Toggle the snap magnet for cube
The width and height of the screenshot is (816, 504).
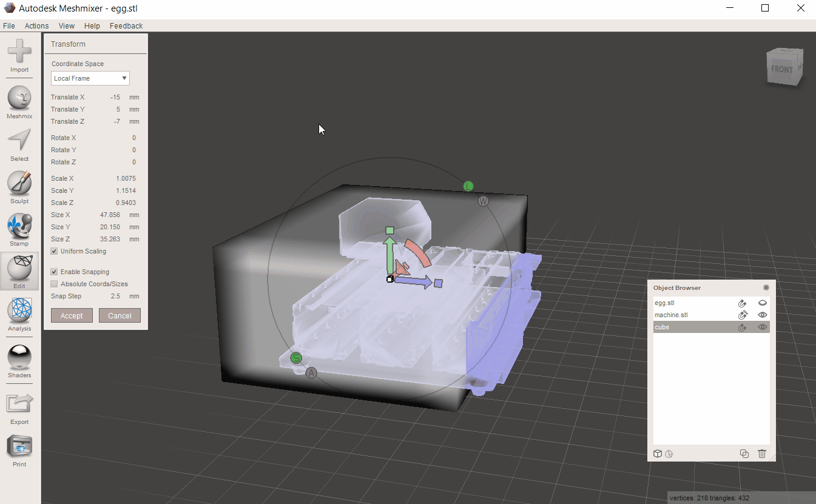742,328
